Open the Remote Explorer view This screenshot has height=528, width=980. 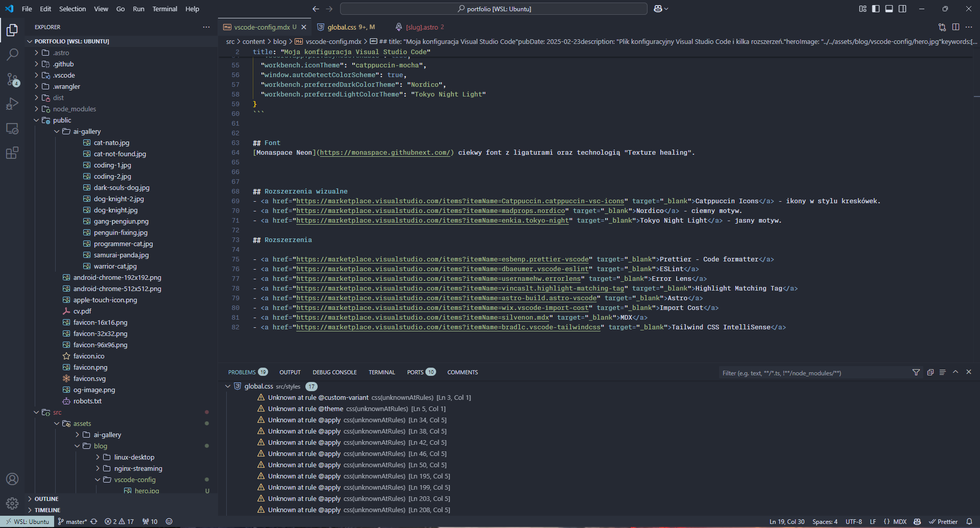pos(12,129)
